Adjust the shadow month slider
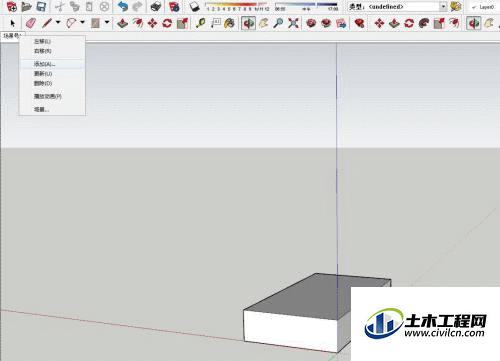 (237, 6)
